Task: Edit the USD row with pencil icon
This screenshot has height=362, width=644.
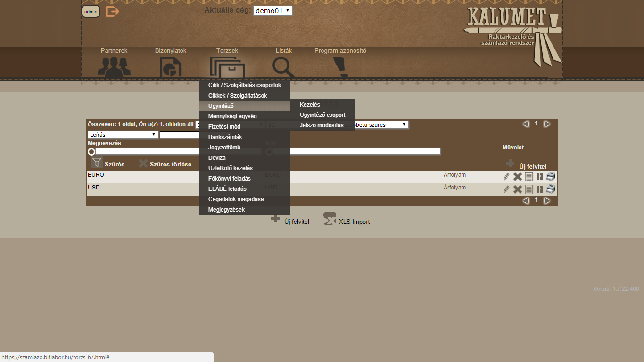Action: tap(506, 189)
